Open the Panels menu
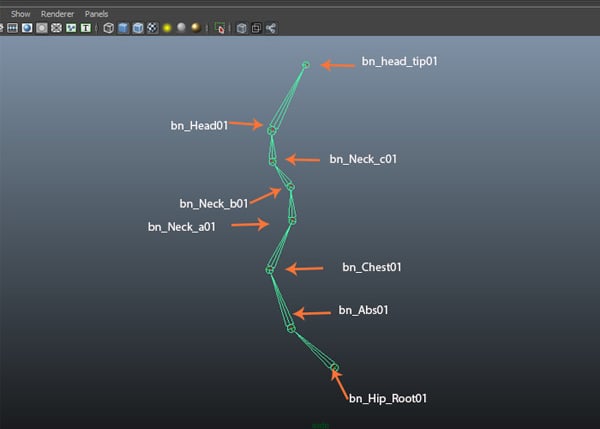This screenshot has height=429, width=600. pos(96,14)
